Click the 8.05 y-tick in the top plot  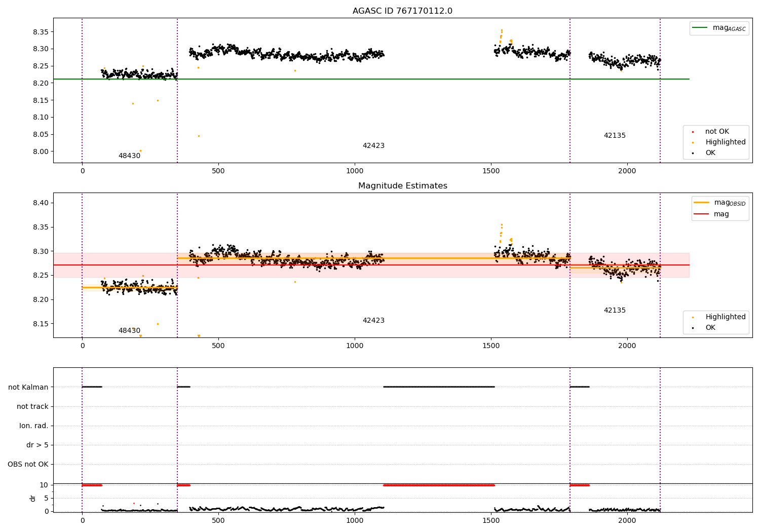(41, 134)
